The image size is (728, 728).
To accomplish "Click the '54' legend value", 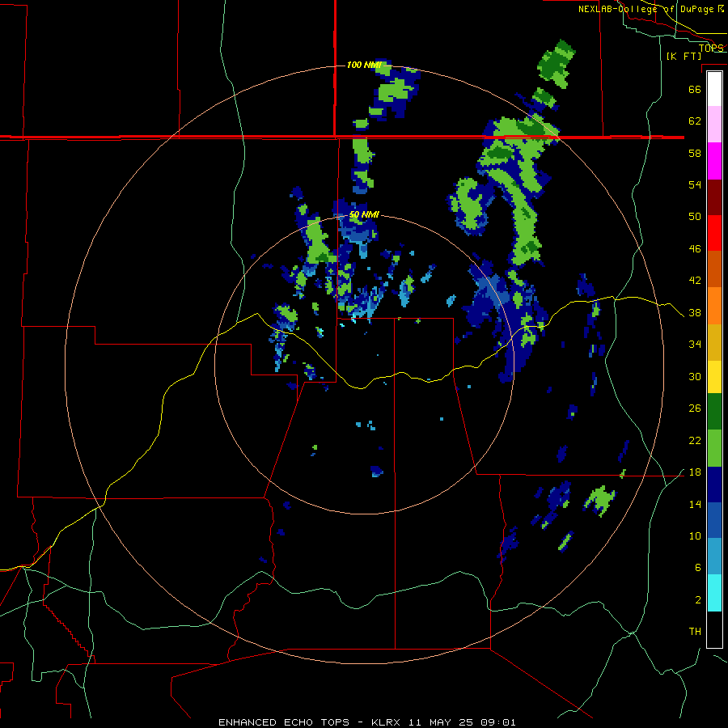I will pyautogui.click(x=695, y=185).
